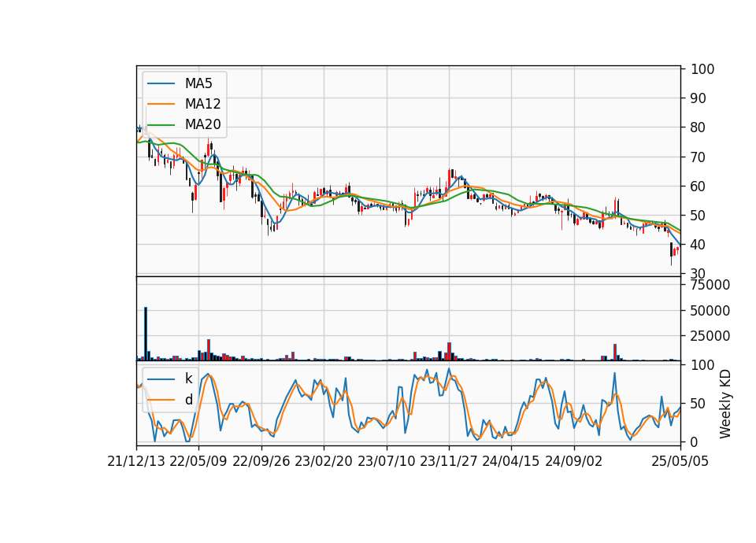Click the d legend label
The height and width of the screenshot is (543, 756).
pyautogui.click(x=188, y=400)
